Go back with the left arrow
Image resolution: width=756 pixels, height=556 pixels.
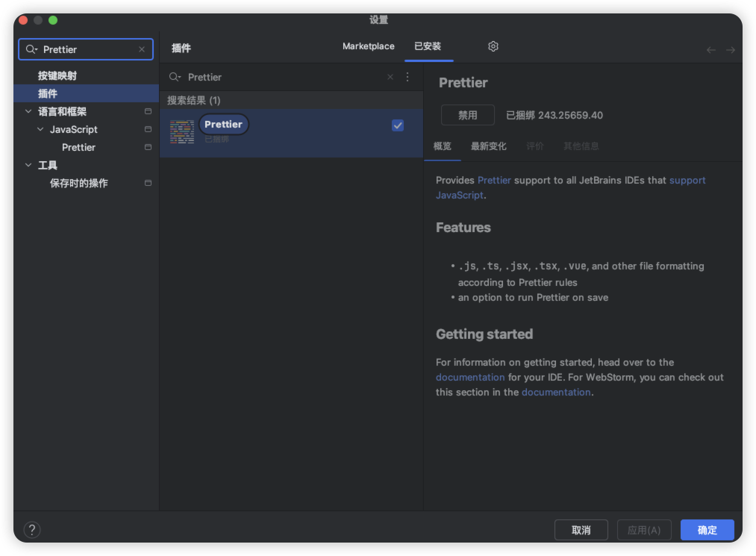pyautogui.click(x=710, y=50)
